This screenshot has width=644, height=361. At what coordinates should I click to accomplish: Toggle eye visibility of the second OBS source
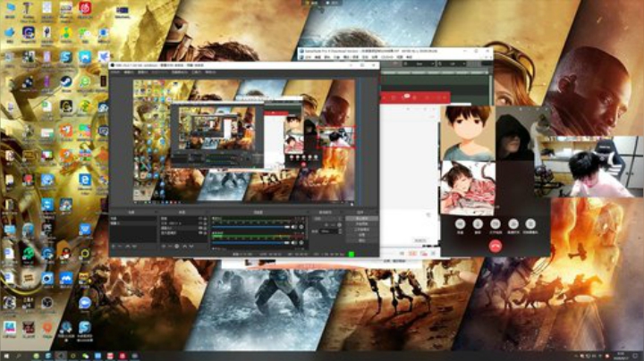coord(200,223)
